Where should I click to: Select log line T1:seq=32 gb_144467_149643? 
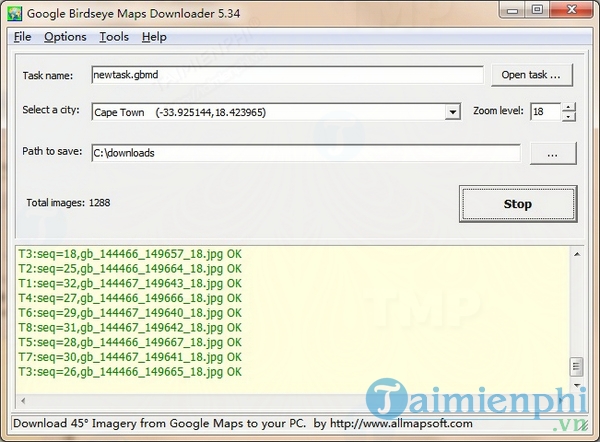[x=130, y=284]
